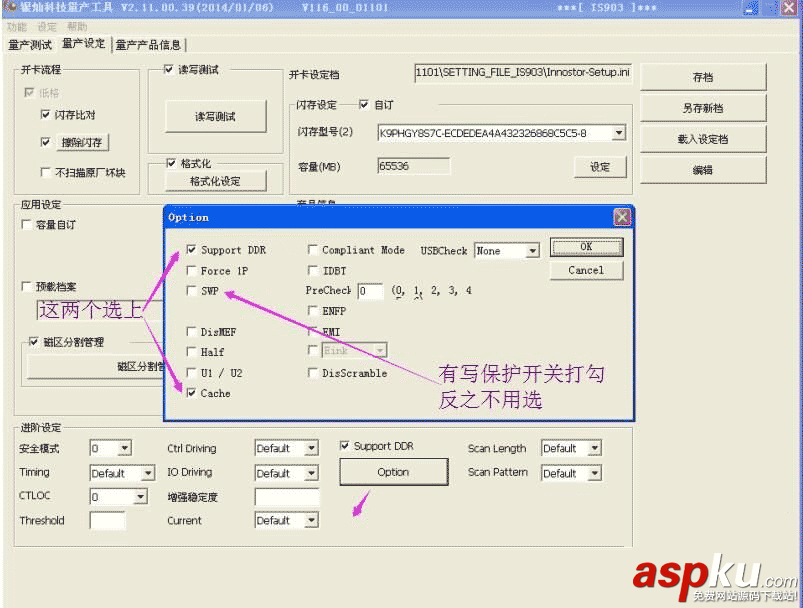Toggle the 读写测试 checkbox
Screen dimensions: 803x608
168,69
